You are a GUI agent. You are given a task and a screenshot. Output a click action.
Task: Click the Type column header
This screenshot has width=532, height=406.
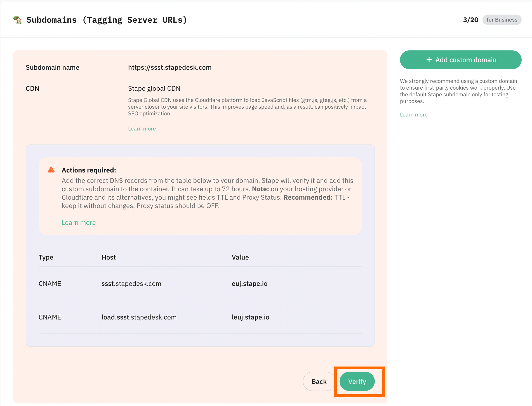[x=46, y=257]
